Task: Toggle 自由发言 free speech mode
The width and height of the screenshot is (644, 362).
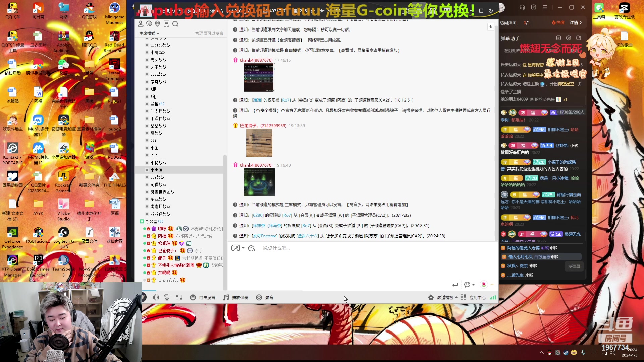Action: point(203,297)
